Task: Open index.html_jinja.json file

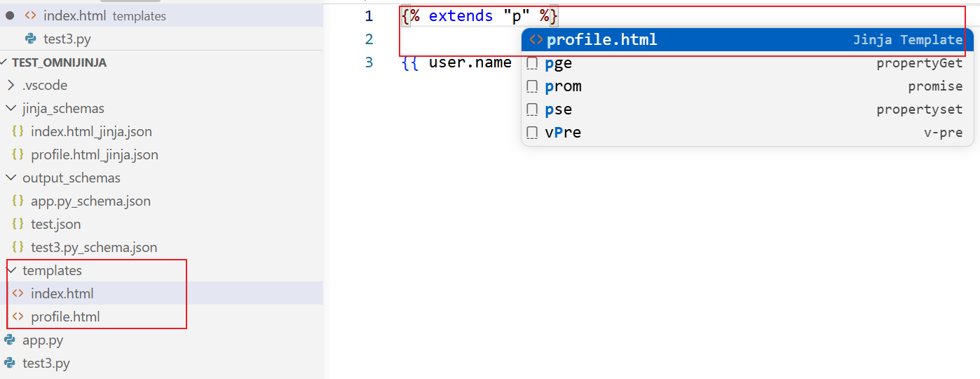Action: click(161, 131)
